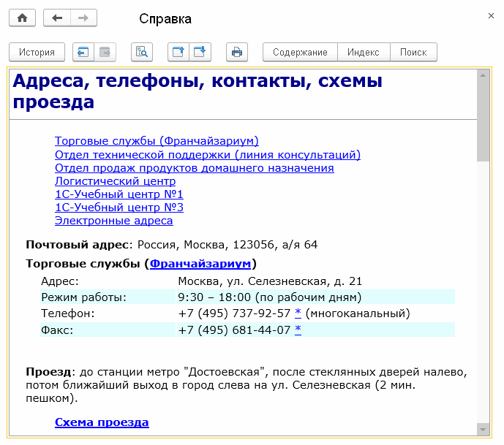Image resolution: width=504 pixels, height=445 pixels.
Task: Open link Торговые службы (Франчайзариум)
Action: [157, 141]
